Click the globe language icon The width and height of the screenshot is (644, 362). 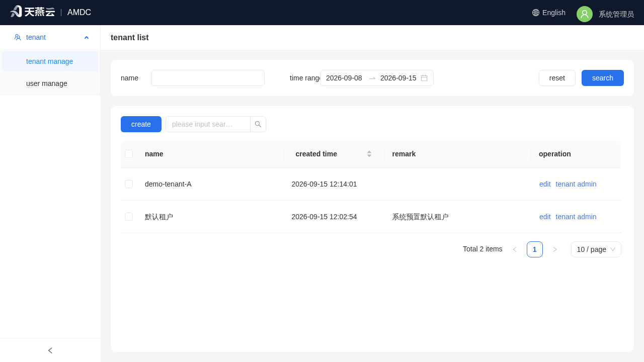[536, 13]
